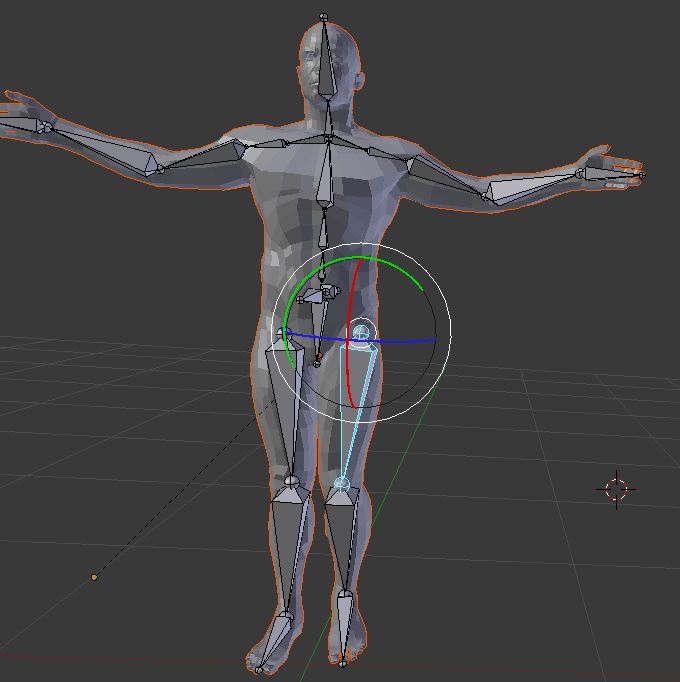Select the orange lamp origin dot
680x682 pixels.
click(x=94, y=577)
